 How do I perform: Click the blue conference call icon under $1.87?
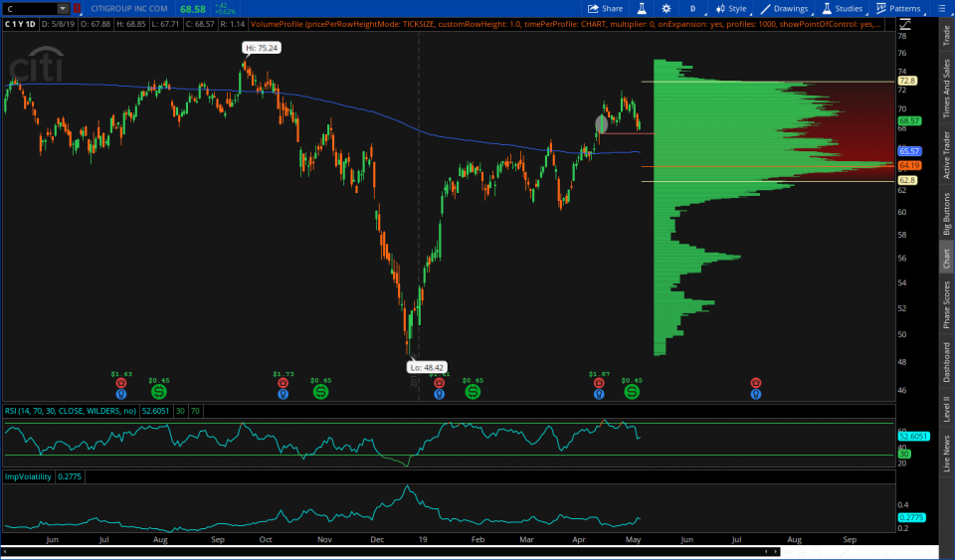click(x=599, y=395)
